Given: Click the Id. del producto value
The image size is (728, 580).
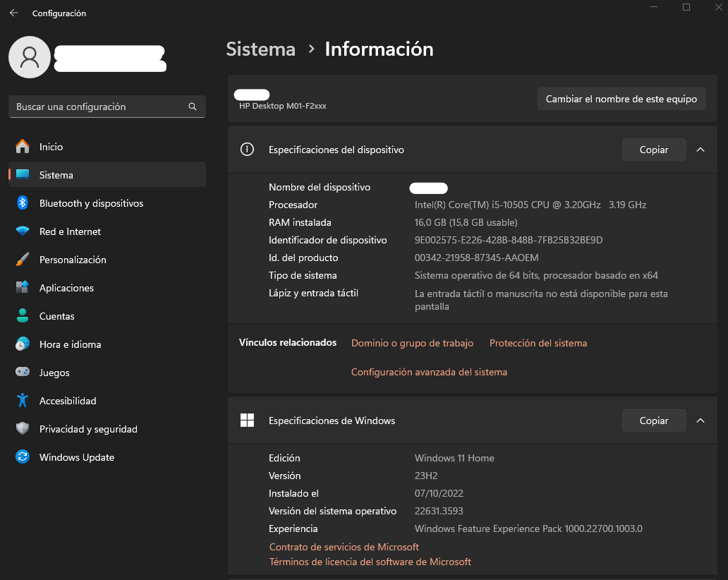Looking at the screenshot, I should 476,258.
